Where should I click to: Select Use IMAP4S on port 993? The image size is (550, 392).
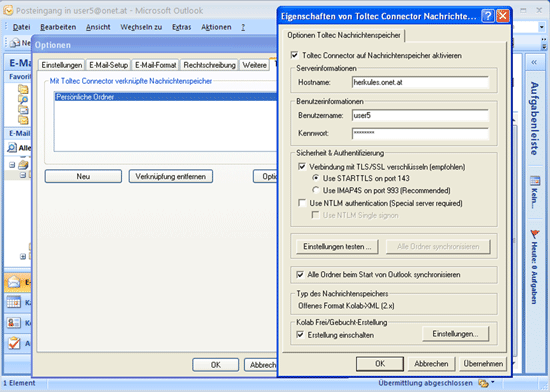click(x=316, y=190)
